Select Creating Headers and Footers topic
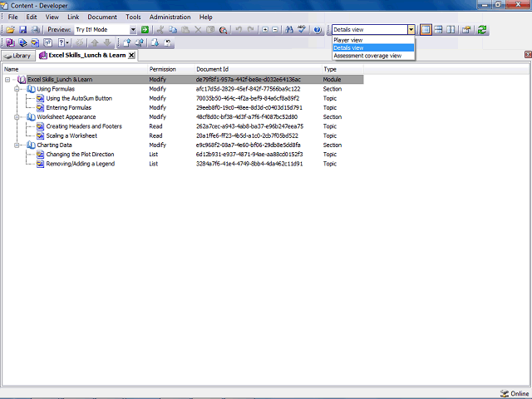 [x=84, y=126]
